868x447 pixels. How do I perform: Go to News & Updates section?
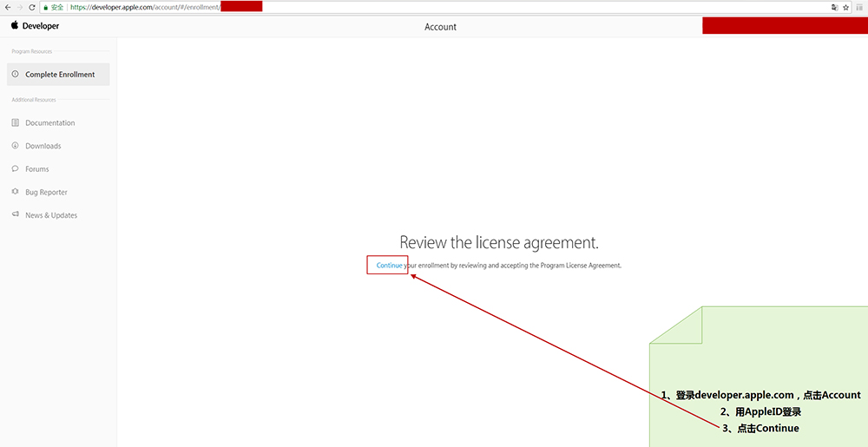tap(51, 215)
